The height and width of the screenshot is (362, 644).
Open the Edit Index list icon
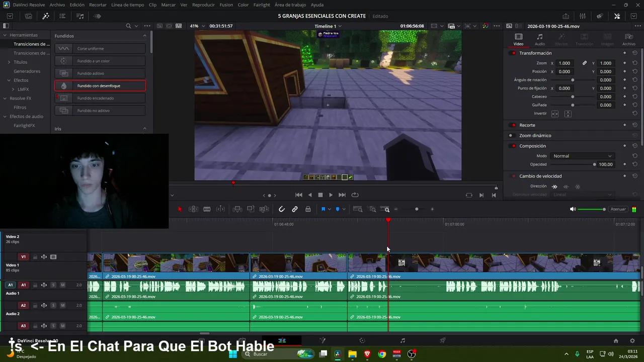point(62,16)
